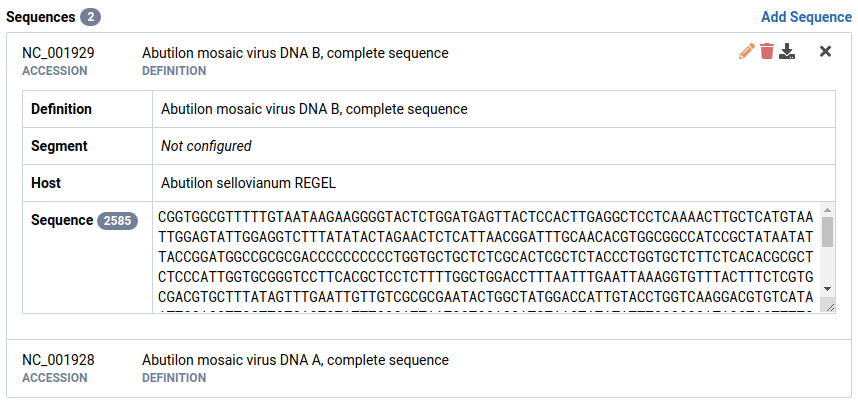Click the sequence scrollbar up arrow
Image resolution: width=858 pixels, height=404 pixels.
tap(827, 210)
